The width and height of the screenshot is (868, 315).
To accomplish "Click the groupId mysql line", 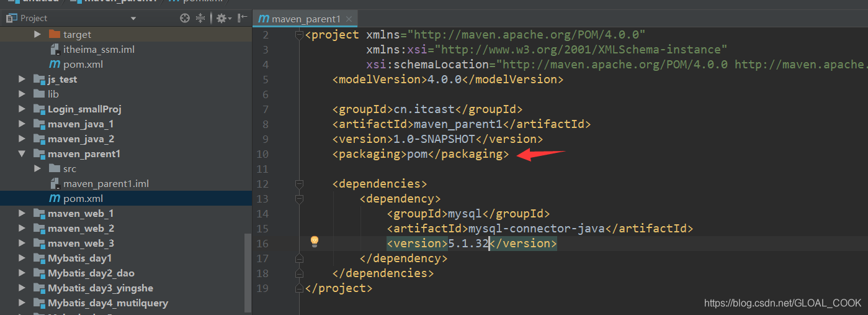I will pos(468,213).
